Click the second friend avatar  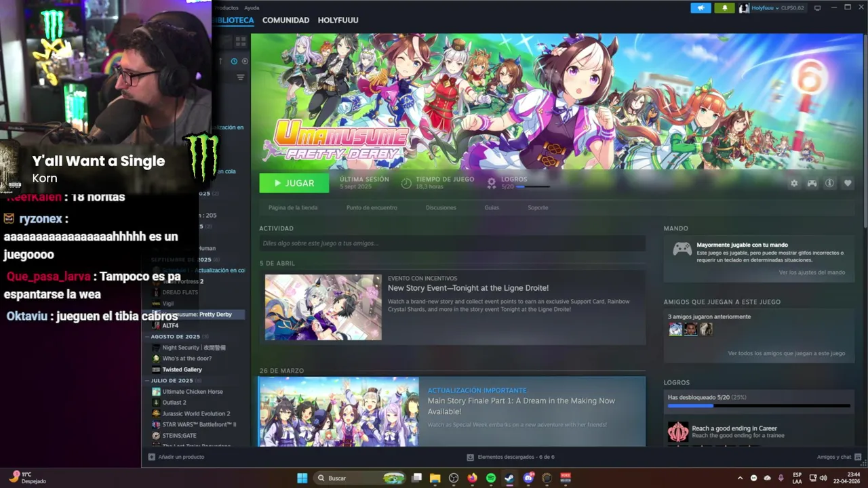point(690,329)
